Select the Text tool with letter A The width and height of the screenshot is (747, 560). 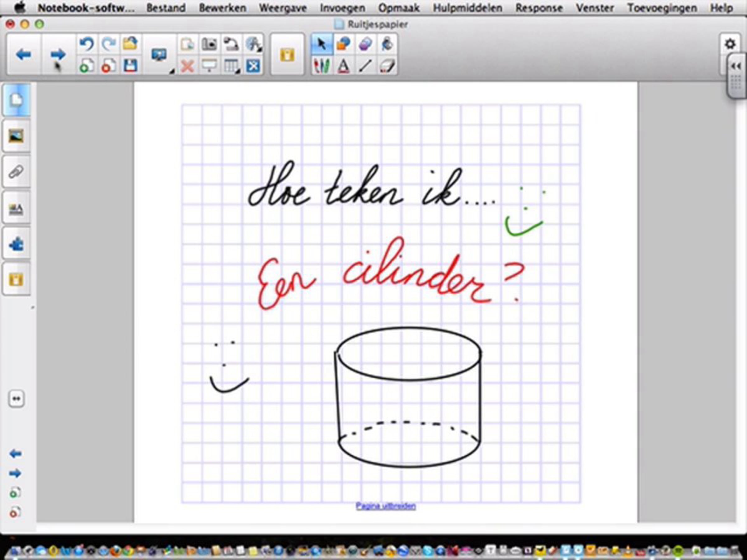[x=343, y=65]
